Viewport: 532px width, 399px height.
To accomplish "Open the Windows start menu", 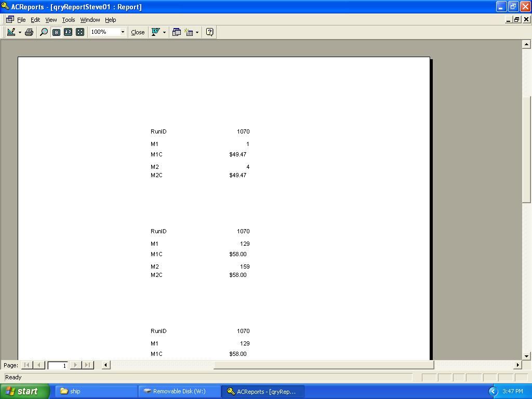I will pyautogui.click(x=24, y=391).
